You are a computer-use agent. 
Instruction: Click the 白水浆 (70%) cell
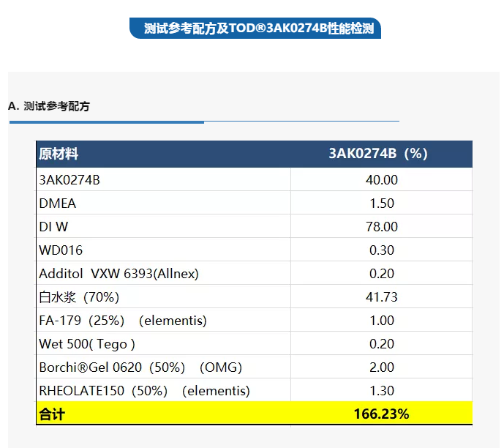(x=79, y=297)
